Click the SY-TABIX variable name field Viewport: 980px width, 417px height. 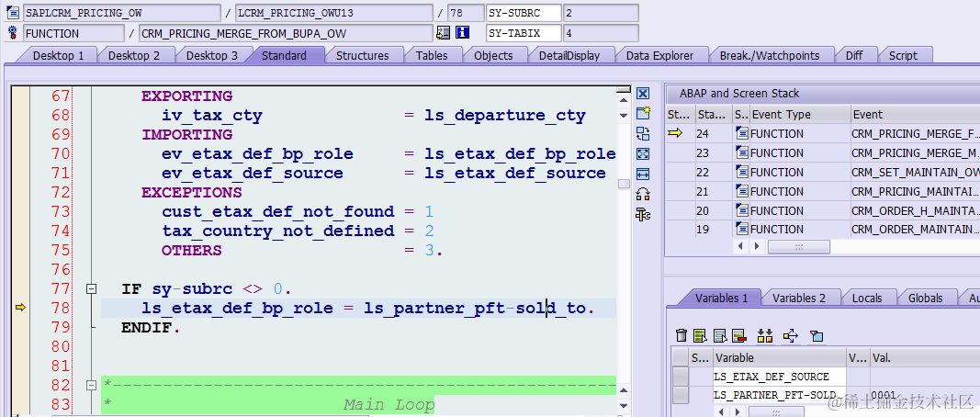click(524, 32)
